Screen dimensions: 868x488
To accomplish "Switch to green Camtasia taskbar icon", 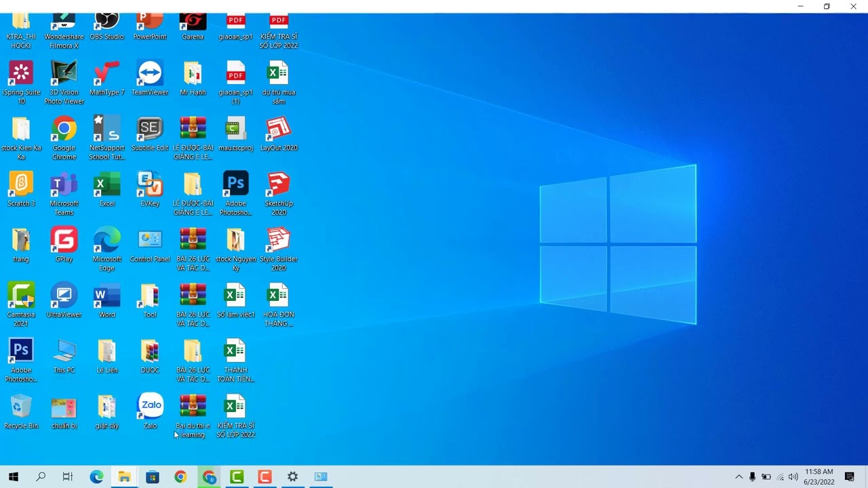I will coord(236,476).
